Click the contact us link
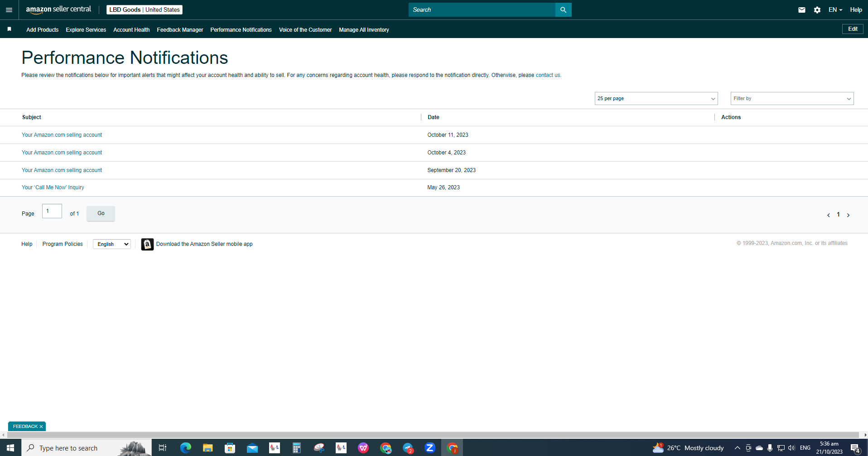 tap(548, 75)
